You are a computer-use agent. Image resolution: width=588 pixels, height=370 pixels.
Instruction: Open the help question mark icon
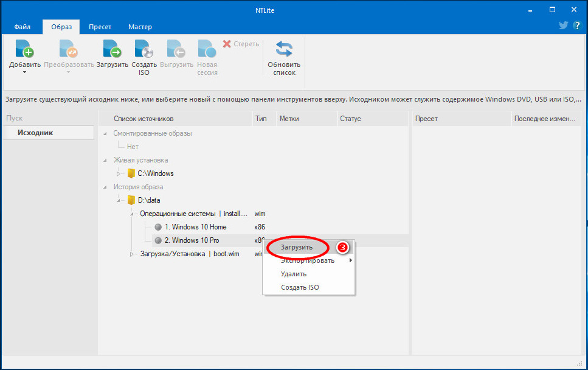coord(577,26)
